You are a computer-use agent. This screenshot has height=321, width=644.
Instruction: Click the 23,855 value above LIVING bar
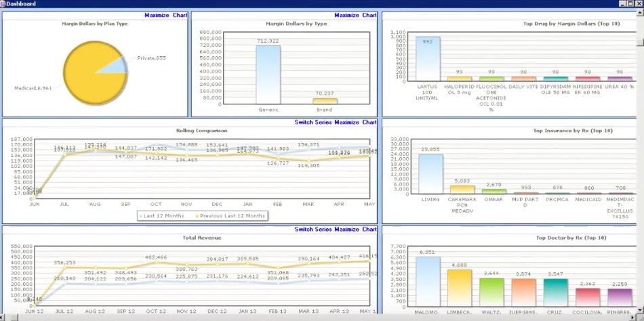[x=430, y=150]
